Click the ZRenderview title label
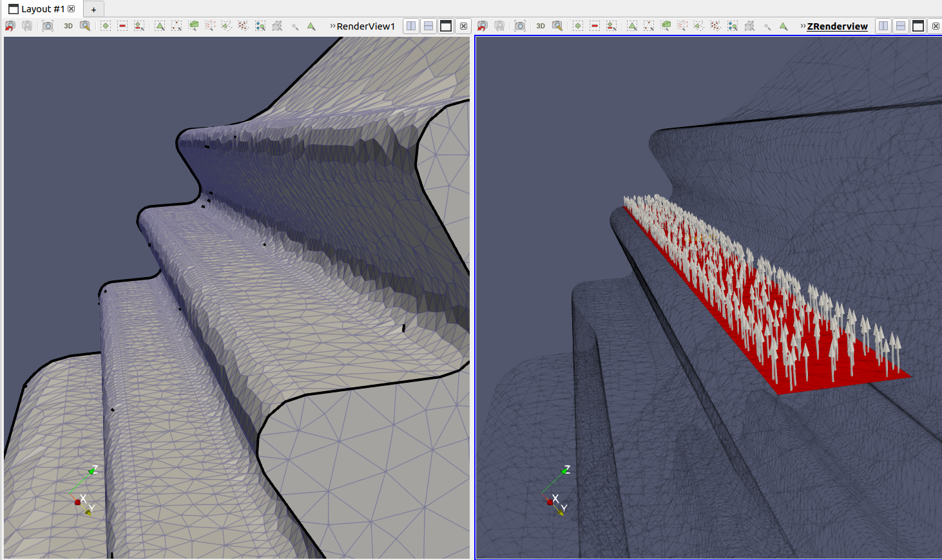 pos(838,26)
